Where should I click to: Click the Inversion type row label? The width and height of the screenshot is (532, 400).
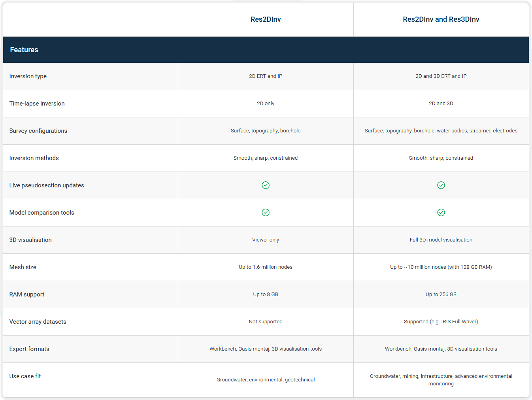[28, 76]
